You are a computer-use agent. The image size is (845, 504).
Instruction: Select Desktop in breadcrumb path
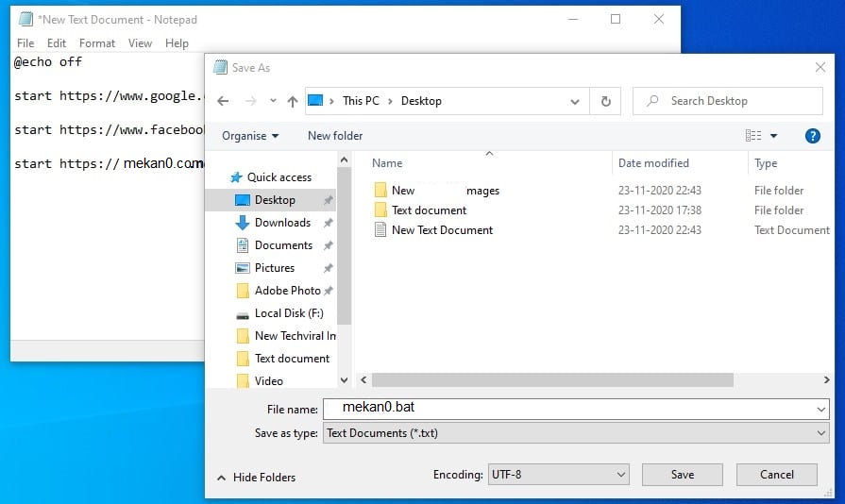click(421, 101)
